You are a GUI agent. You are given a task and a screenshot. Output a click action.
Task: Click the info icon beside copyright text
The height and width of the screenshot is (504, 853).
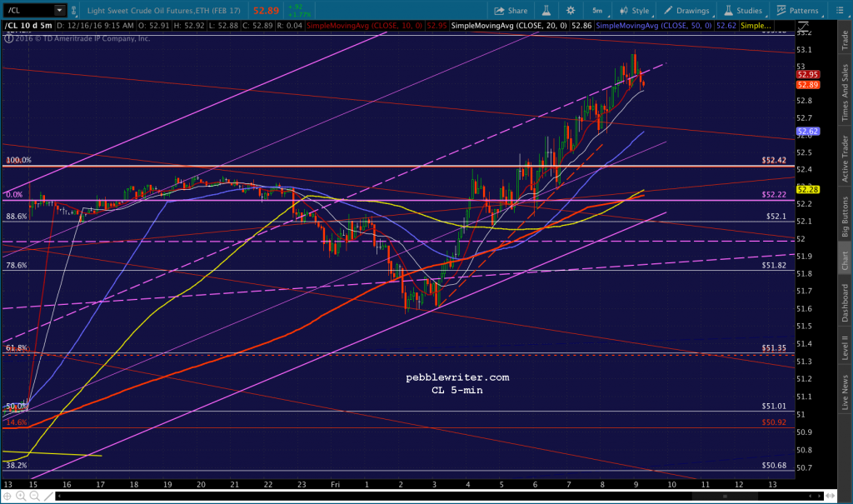(x=8, y=38)
